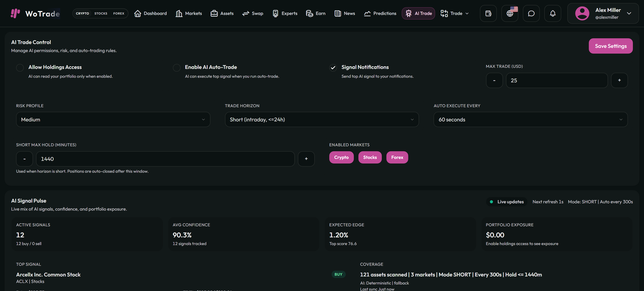Open the language globe flag icon
The image size is (644, 291).
pyautogui.click(x=510, y=13)
